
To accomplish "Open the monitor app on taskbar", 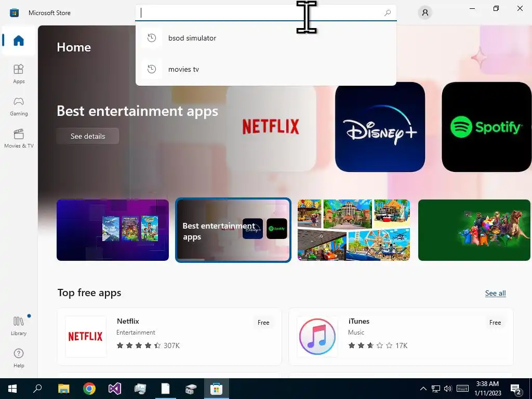I will click(x=140, y=389).
